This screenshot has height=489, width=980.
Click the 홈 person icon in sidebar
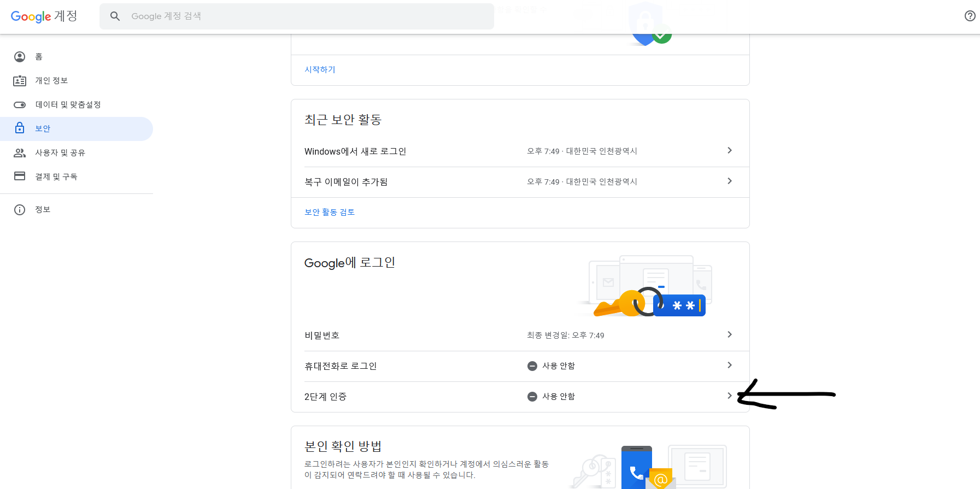coord(20,57)
